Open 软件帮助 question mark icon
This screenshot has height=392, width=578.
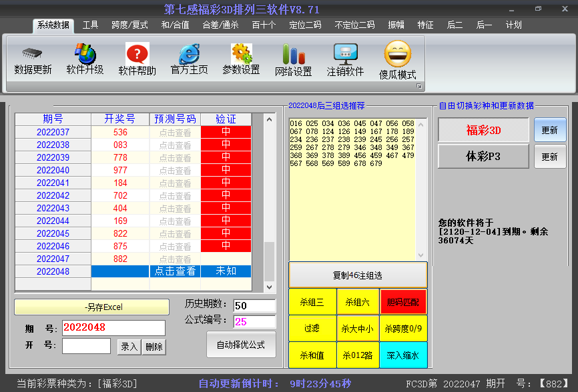(137, 54)
